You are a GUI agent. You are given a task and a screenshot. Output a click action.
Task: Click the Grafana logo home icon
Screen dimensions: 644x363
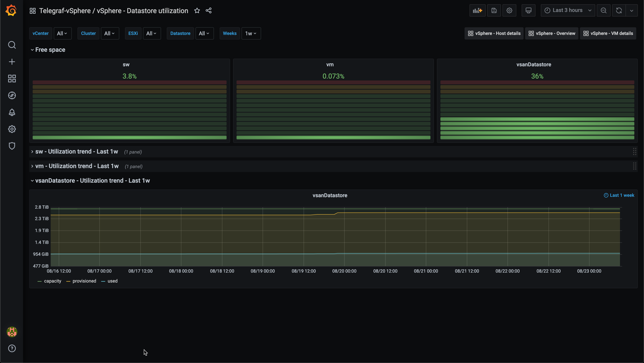[11, 10]
